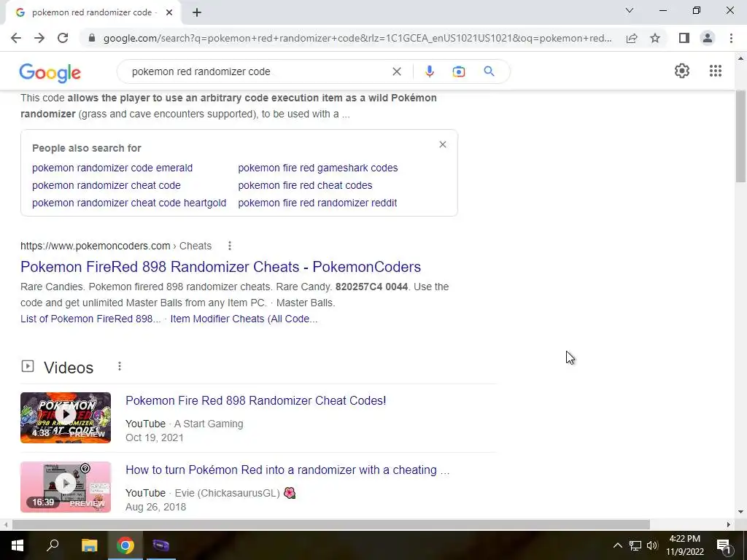Open more options for Videos section

click(120, 366)
